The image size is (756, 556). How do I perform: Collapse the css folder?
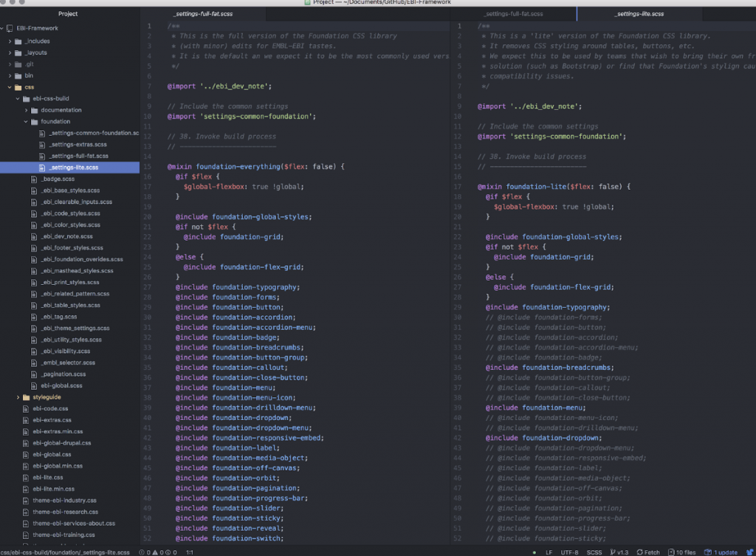10,87
